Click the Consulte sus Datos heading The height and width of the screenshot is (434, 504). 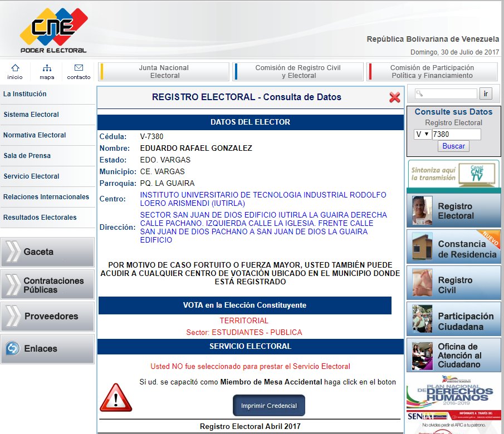click(x=453, y=112)
